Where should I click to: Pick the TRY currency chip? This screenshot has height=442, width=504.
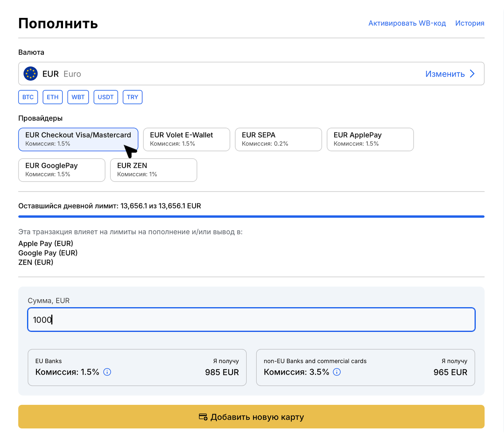(x=132, y=97)
